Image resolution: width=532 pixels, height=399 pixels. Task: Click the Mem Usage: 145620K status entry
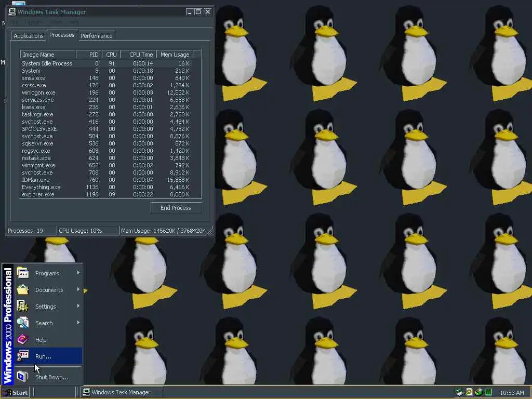[164, 231]
